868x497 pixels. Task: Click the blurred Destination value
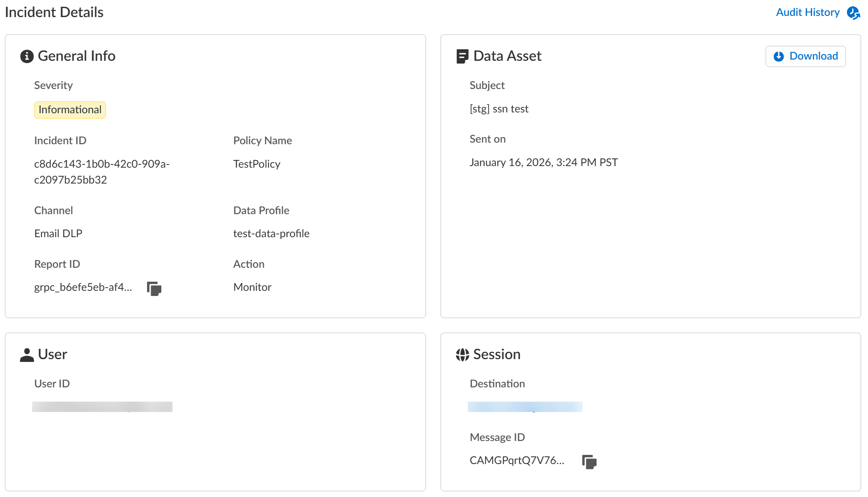click(525, 406)
